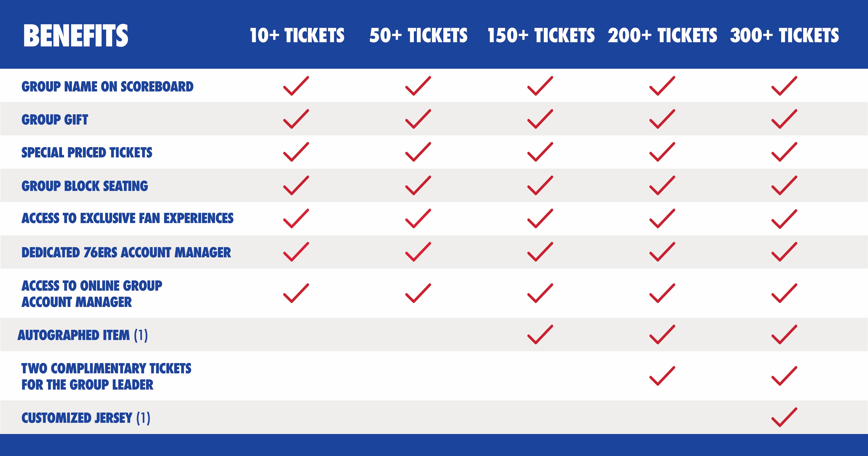Click Customized Jersey checkmark under 300+ Tickets

tap(784, 418)
